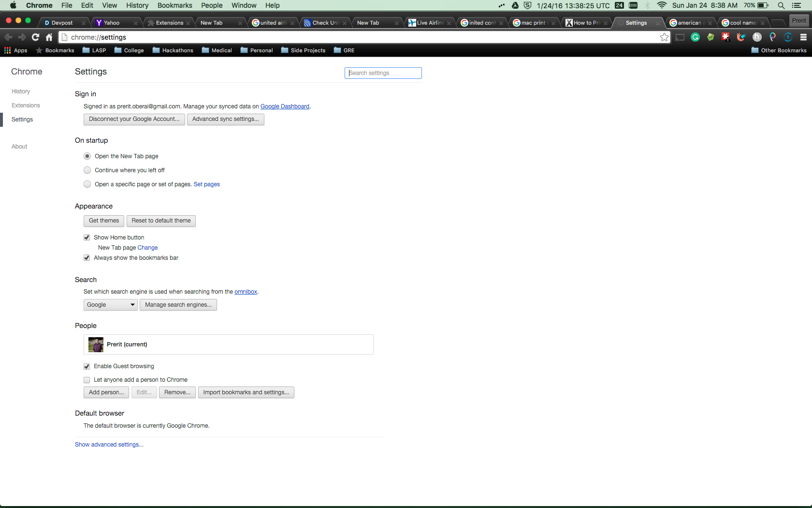
Task: Open the Personal bookmarks folder
Action: tap(257, 50)
